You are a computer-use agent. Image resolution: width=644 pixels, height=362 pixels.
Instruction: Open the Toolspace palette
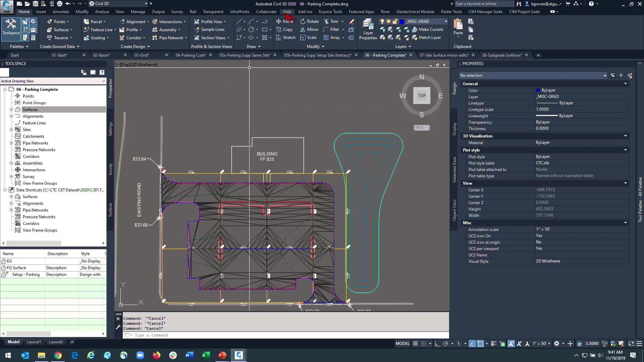tap(11, 26)
